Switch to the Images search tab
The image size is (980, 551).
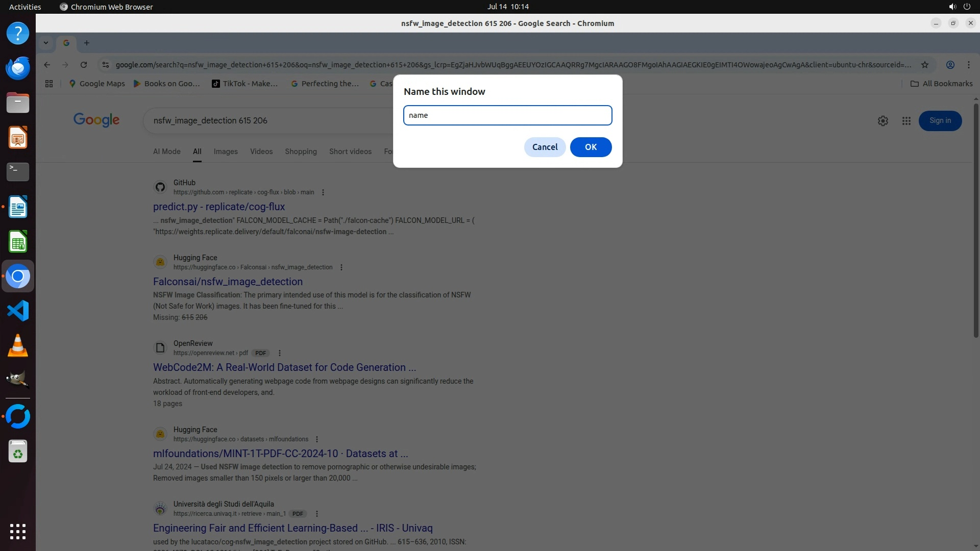tap(226, 152)
